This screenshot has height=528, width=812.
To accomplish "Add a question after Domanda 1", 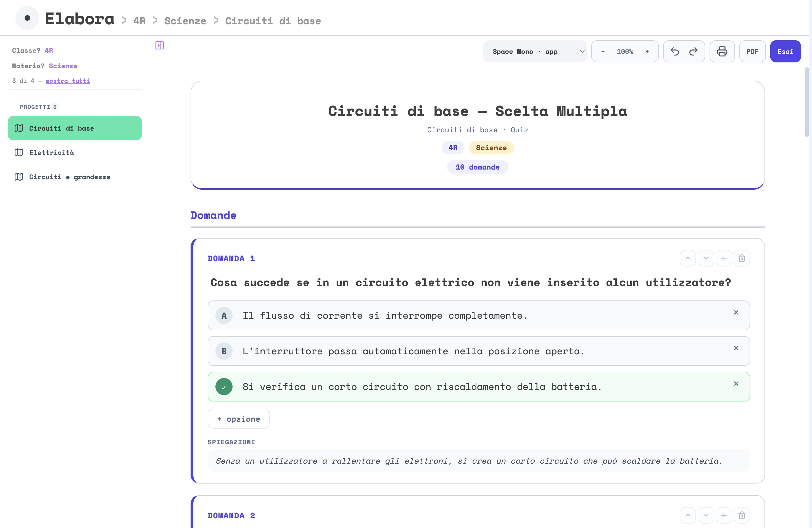I will click(x=724, y=258).
